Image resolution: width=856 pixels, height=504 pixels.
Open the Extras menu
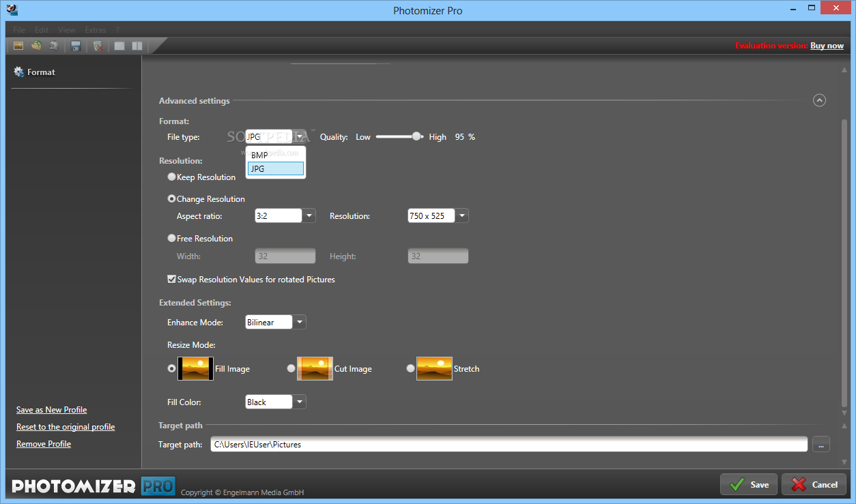(x=96, y=30)
